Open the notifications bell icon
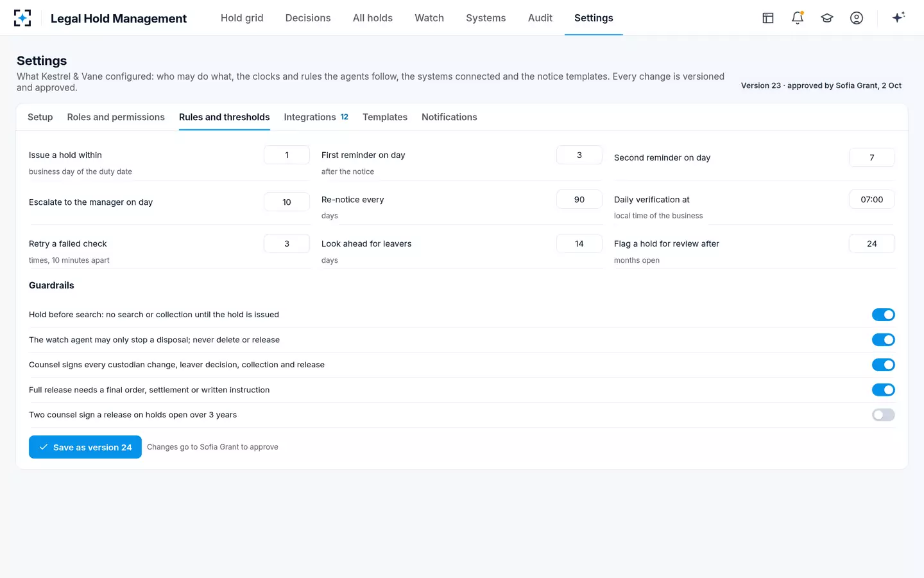Screen dimensions: 924x578 click(798, 18)
